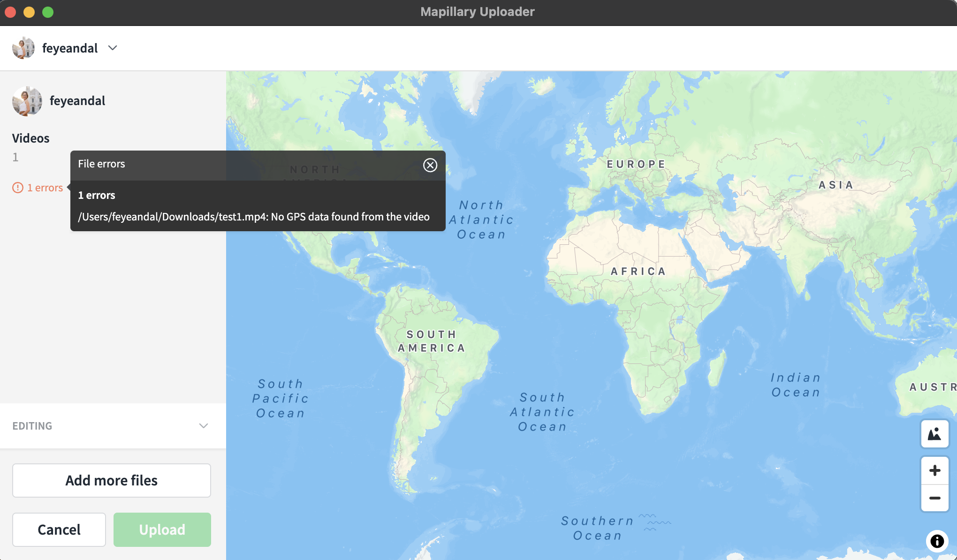Click the bold 1 errors text in popup
The width and height of the screenshot is (957, 560).
point(97,195)
